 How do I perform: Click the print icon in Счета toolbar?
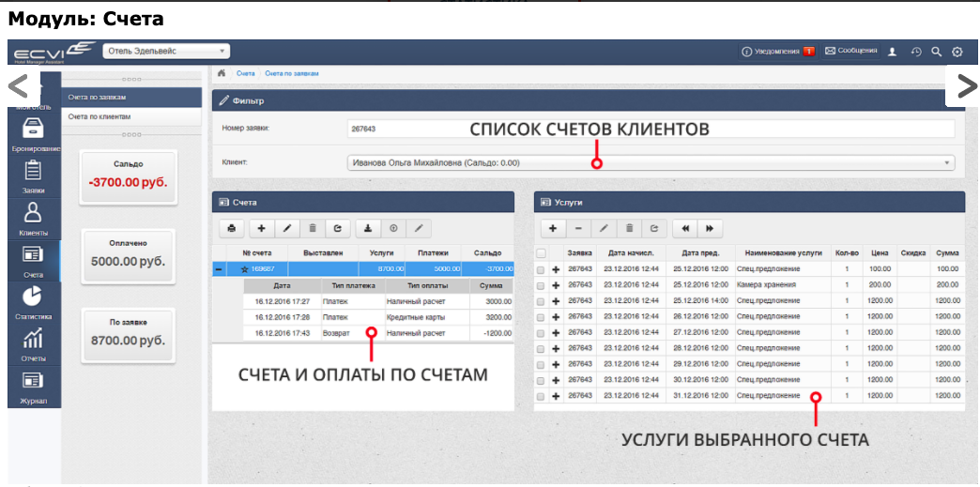(x=231, y=229)
